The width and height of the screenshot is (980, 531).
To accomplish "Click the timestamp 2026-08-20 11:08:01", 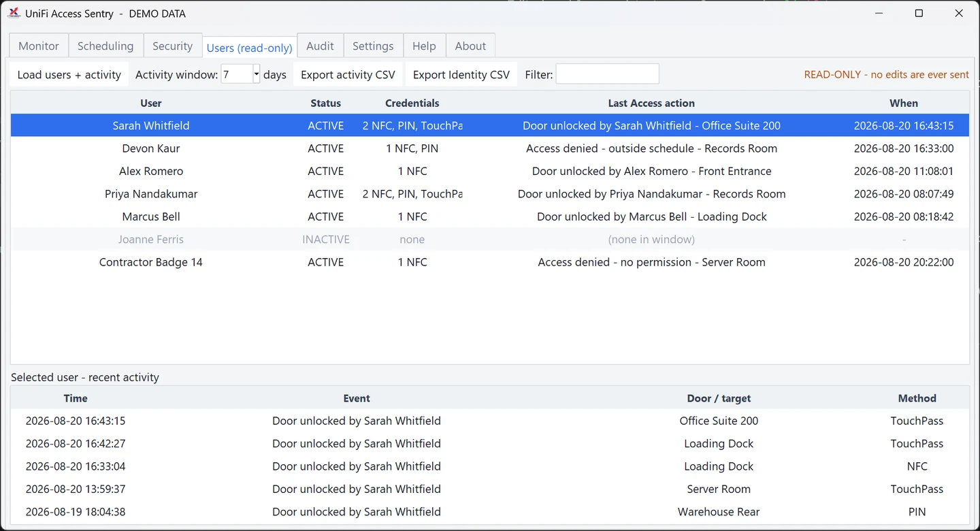I will pos(904,171).
